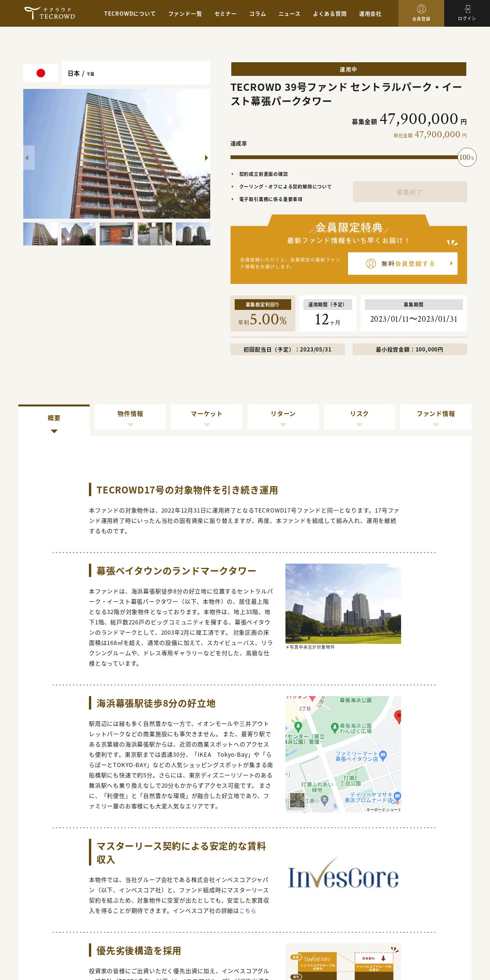The height and width of the screenshot is (980, 490).
Task: Select third thumbnail showing orange entrance
Action: (x=117, y=234)
